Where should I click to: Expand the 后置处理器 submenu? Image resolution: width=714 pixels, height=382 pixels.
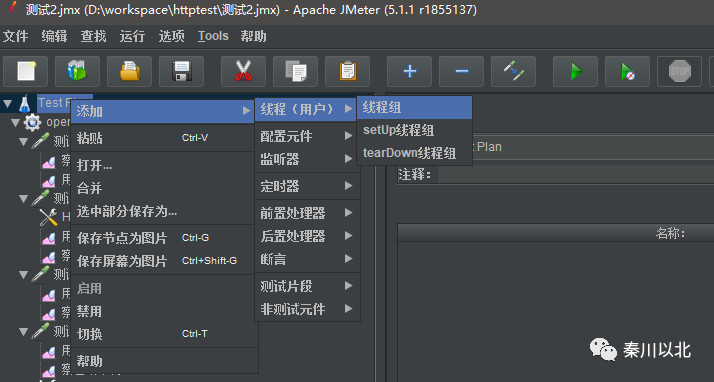(x=307, y=236)
